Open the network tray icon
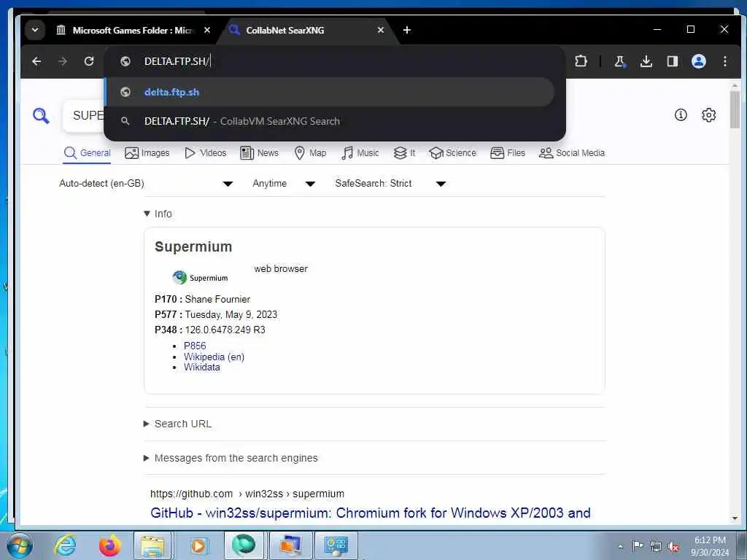 pos(656,546)
